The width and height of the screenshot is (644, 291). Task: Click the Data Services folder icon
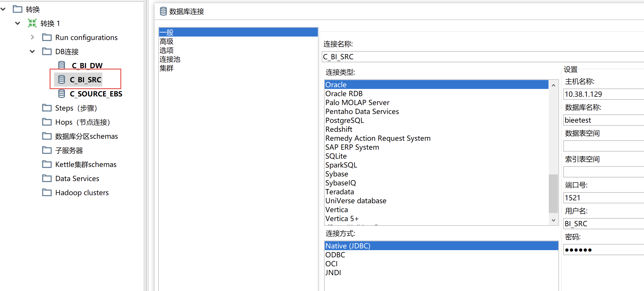[47, 178]
